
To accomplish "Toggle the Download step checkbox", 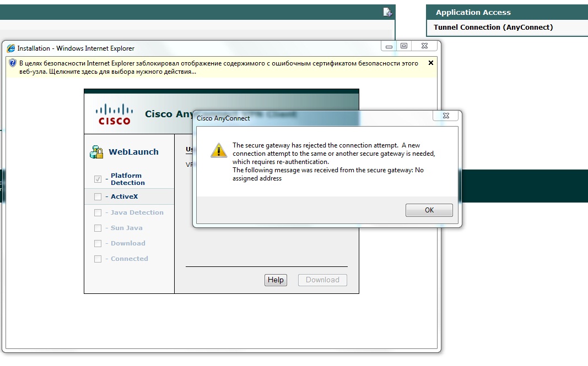I will point(98,243).
